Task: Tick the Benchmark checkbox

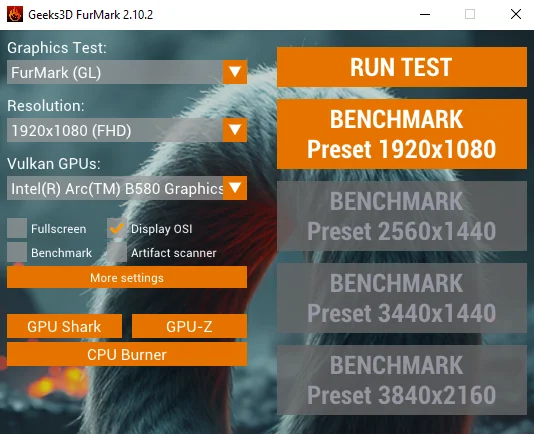Action: click(17, 252)
